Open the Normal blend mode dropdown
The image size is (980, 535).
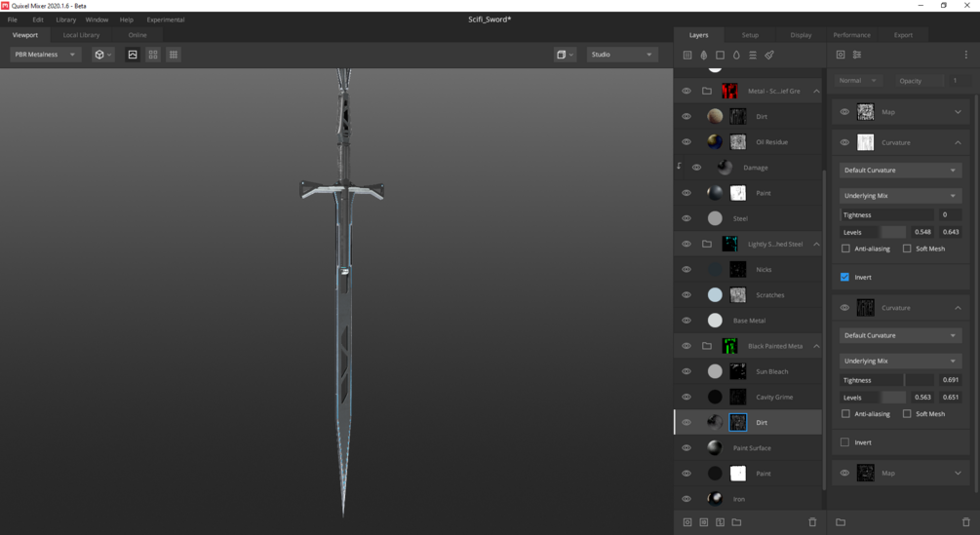(x=857, y=81)
